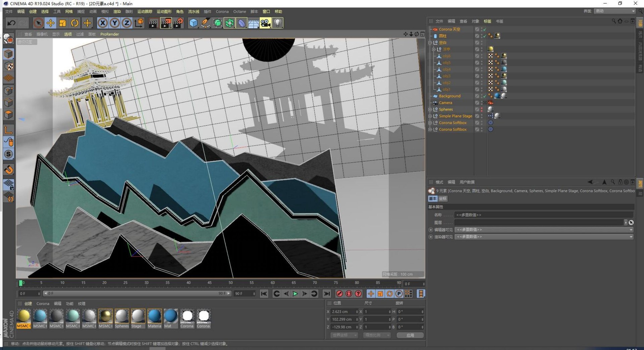Select the Camera object in tree

[x=445, y=103]
